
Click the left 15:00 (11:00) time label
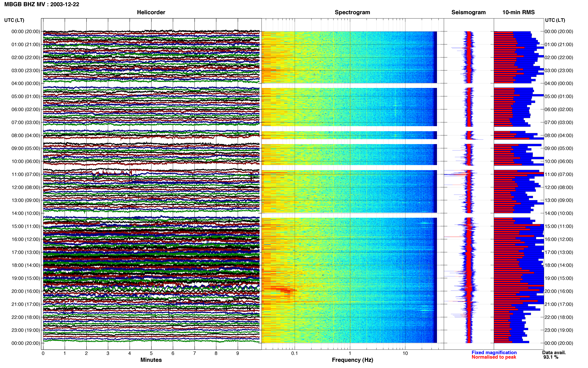(26, 226)
